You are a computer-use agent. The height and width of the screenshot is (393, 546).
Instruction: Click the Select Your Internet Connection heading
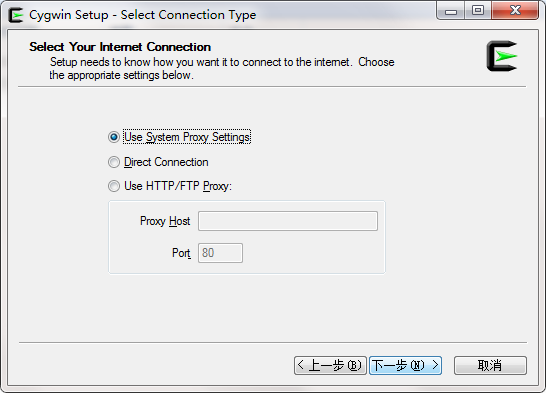[x=120, y=47]
